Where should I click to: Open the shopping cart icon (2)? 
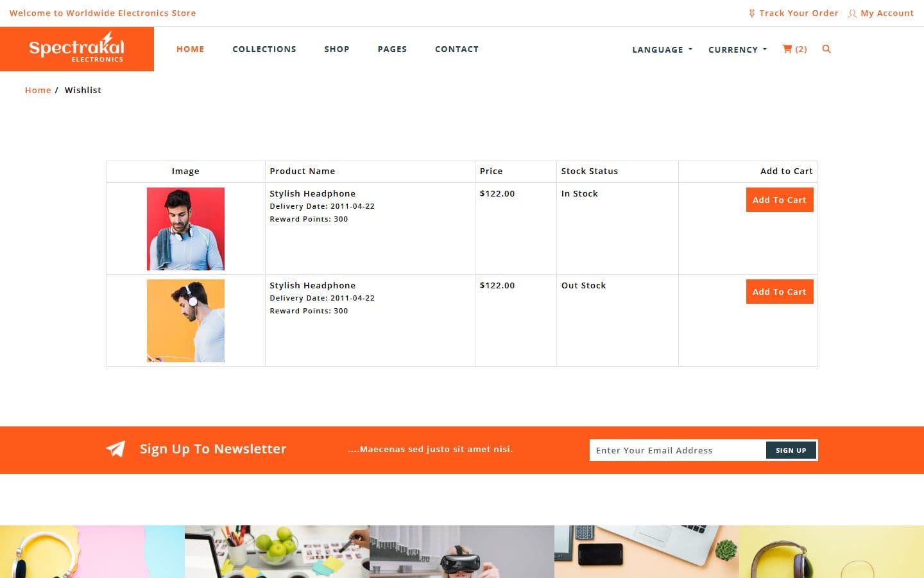pyautogui.click(x=794, y=49)
